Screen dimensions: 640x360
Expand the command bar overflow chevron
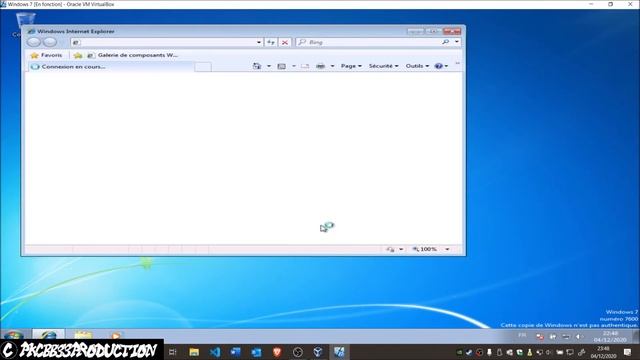tap(458, 64)
